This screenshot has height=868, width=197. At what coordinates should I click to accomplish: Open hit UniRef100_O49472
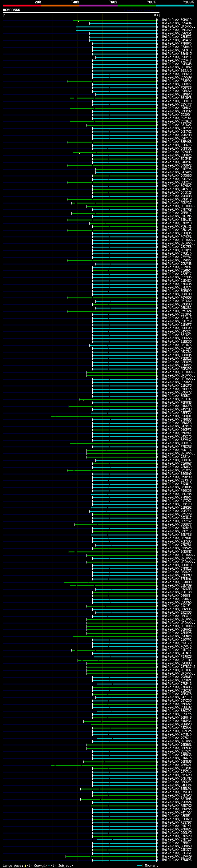(176, 40)
